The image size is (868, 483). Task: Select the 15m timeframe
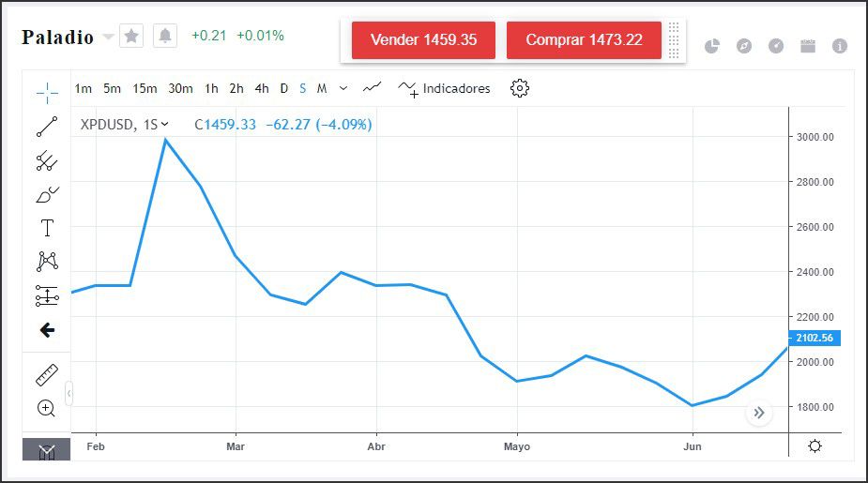point(145,89)
